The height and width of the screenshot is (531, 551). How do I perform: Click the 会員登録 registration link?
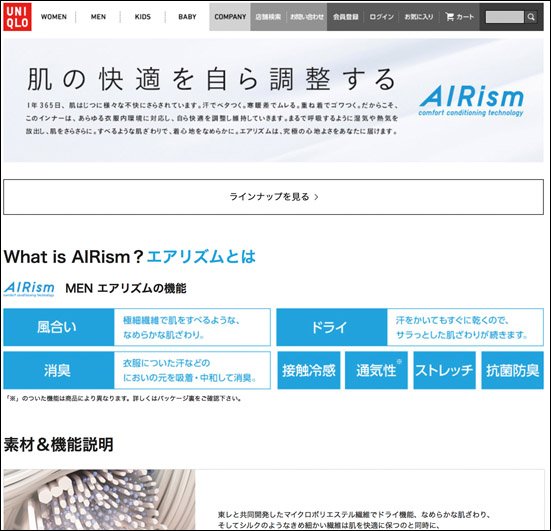click(346, 17)
